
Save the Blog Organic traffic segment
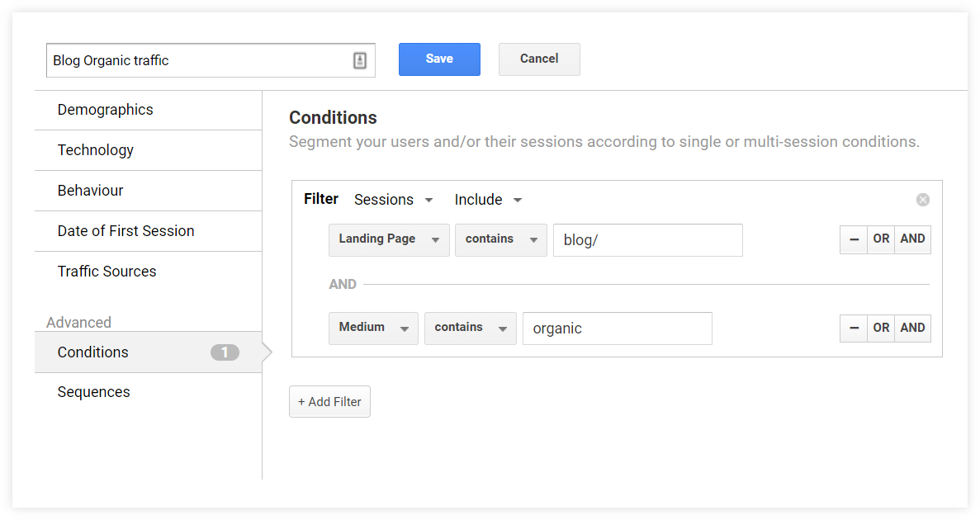tap(439, 59)
